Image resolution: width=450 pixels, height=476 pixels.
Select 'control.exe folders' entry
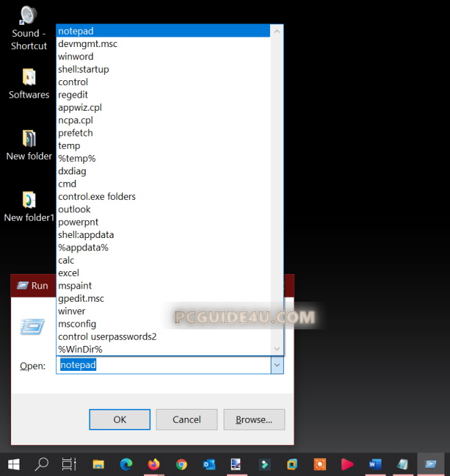point(163,196)
